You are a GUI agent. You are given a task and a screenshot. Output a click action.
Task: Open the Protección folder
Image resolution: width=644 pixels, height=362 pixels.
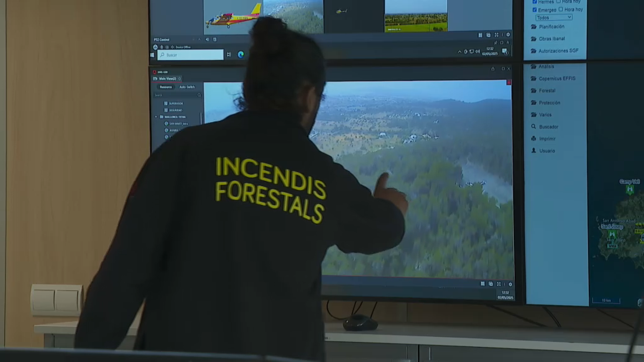point(546,103)
